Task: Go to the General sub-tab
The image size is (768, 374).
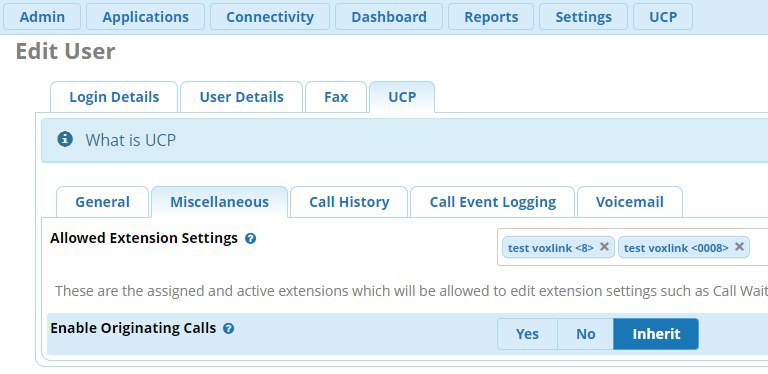Action: [x=102, y=202]
